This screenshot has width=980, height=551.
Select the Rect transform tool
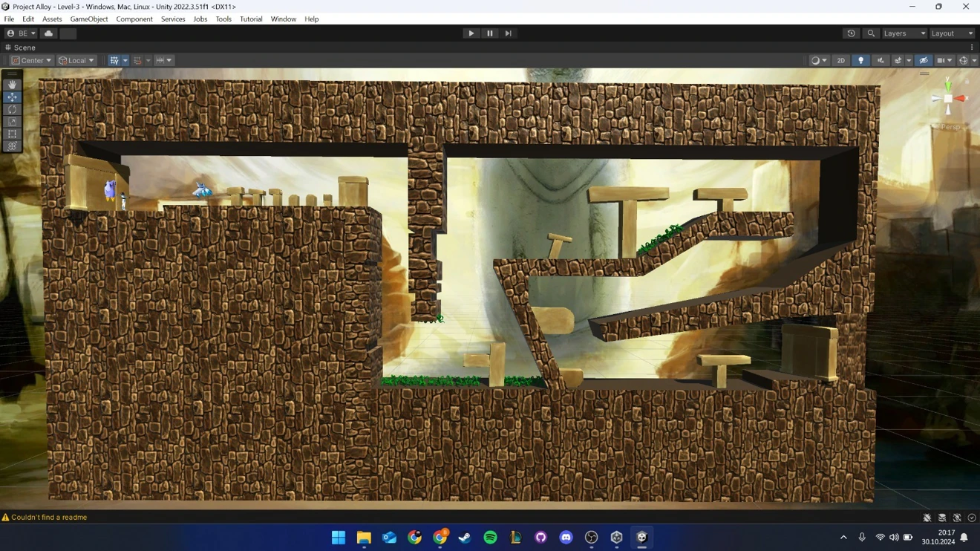12,134
